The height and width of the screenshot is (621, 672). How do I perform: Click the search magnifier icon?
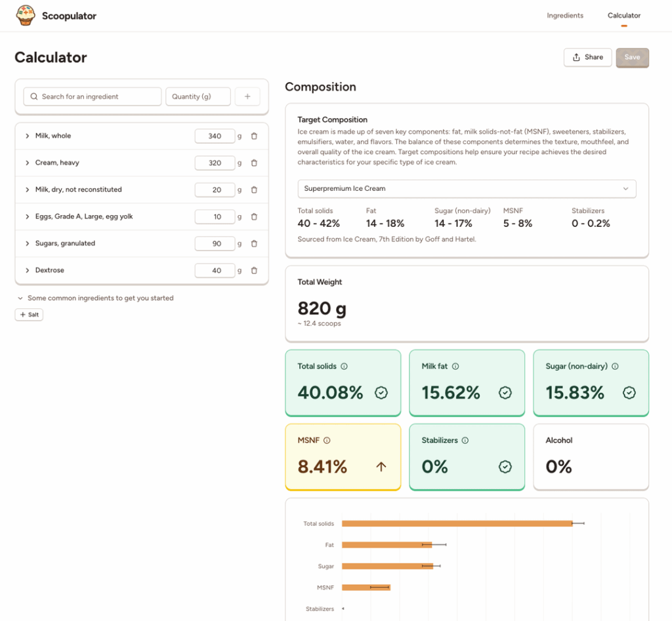click(x=33, y=96)
